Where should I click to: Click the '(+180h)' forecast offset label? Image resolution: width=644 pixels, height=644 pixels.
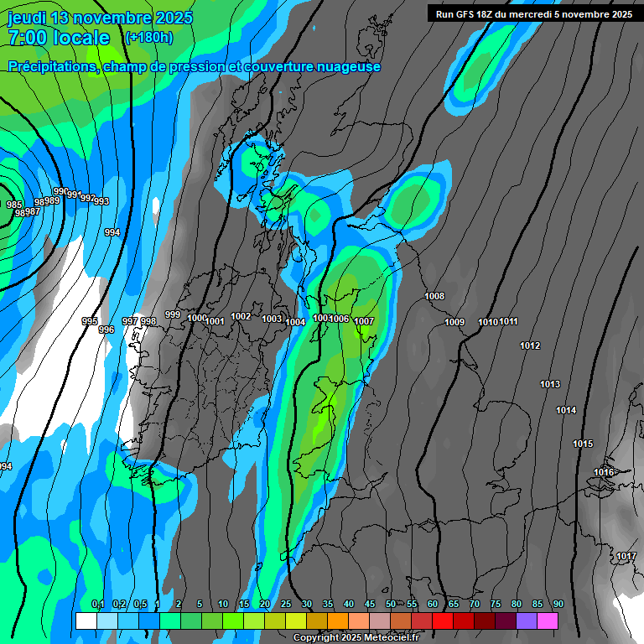(148, 38)
